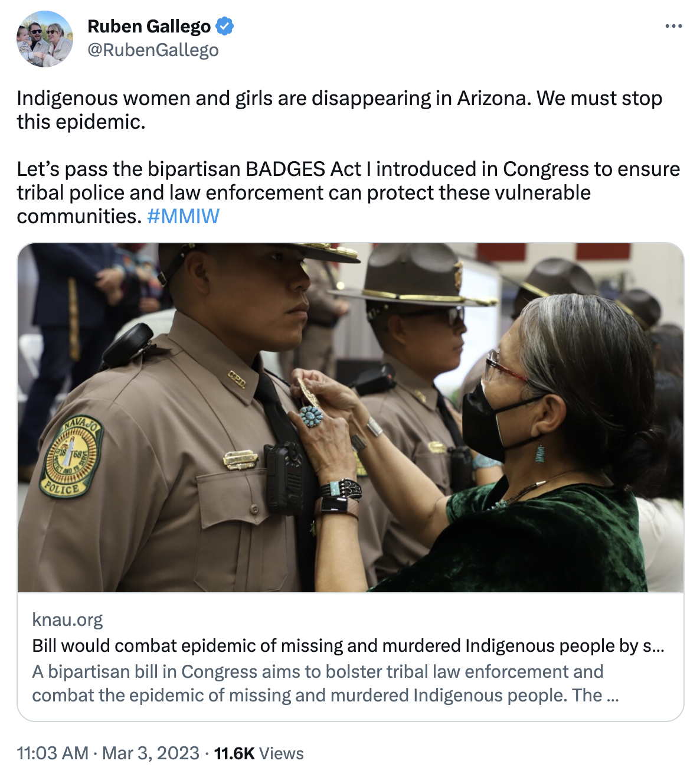700x777 pixels.
Task: Open the #MMIW hashtag
Action: pos(183,216)
